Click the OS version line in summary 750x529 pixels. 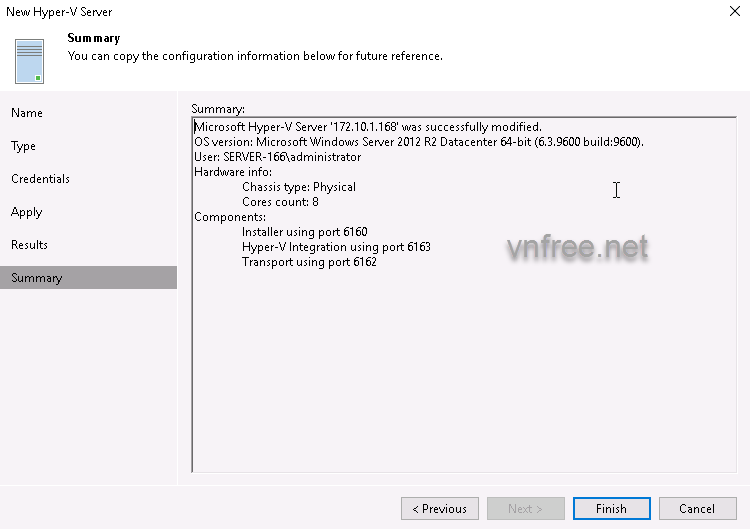pos(419,142)
